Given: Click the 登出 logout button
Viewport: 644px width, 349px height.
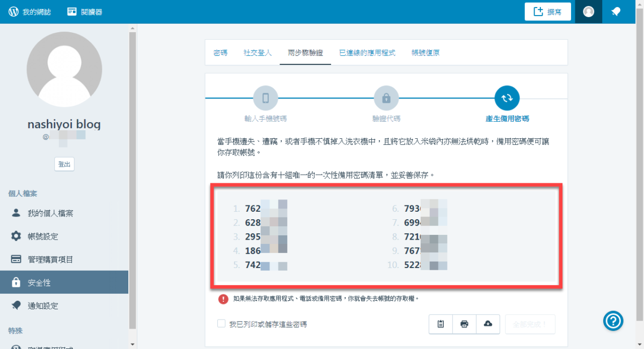Looking at the screenshot, I should click(x=64, y=164).
